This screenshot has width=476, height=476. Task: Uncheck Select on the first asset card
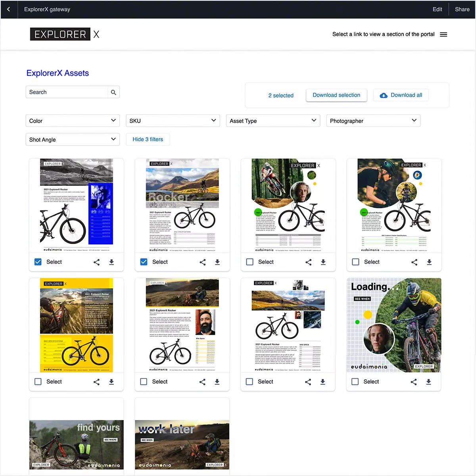click(x=38, y=262)
